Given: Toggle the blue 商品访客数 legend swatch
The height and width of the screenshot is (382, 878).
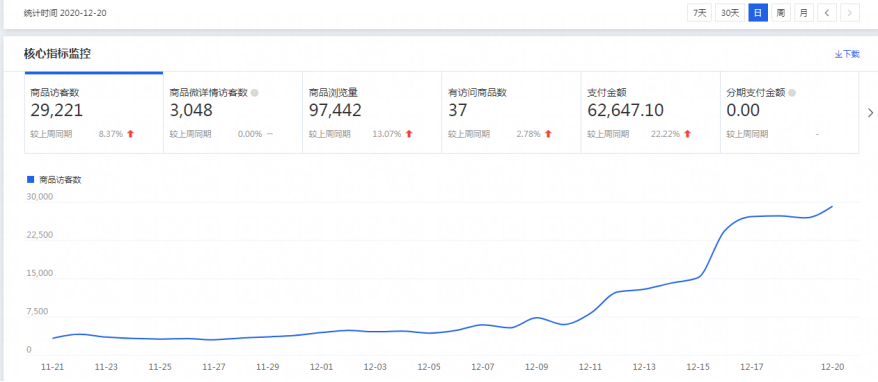Looking at the screenshot, I should pos(31,180).
